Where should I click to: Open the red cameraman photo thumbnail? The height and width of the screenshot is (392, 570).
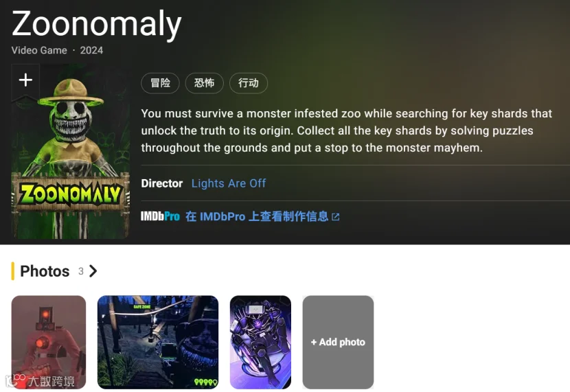49,343
